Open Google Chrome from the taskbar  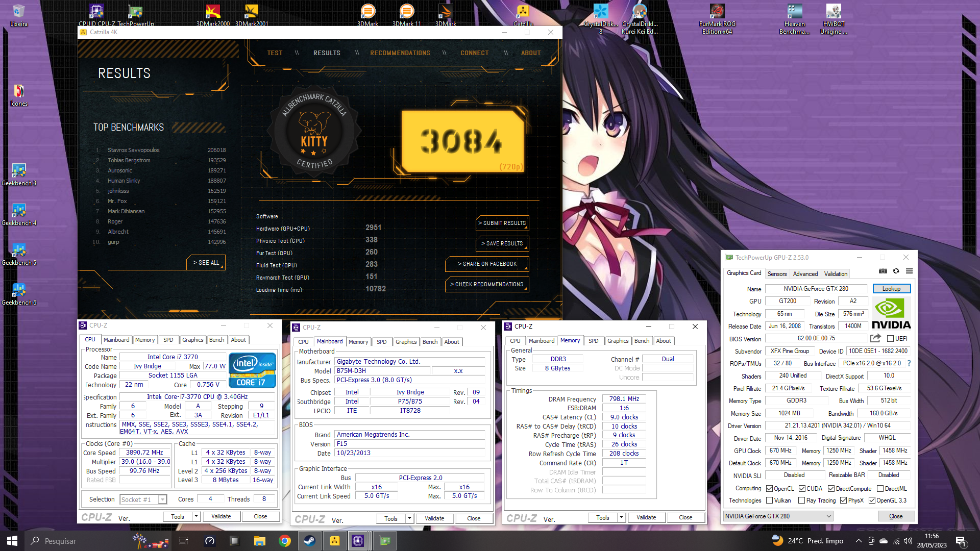(285, 541)
